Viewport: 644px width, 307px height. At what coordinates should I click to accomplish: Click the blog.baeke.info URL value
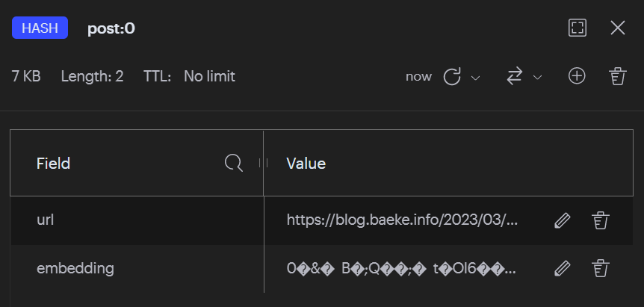(402, 220)
